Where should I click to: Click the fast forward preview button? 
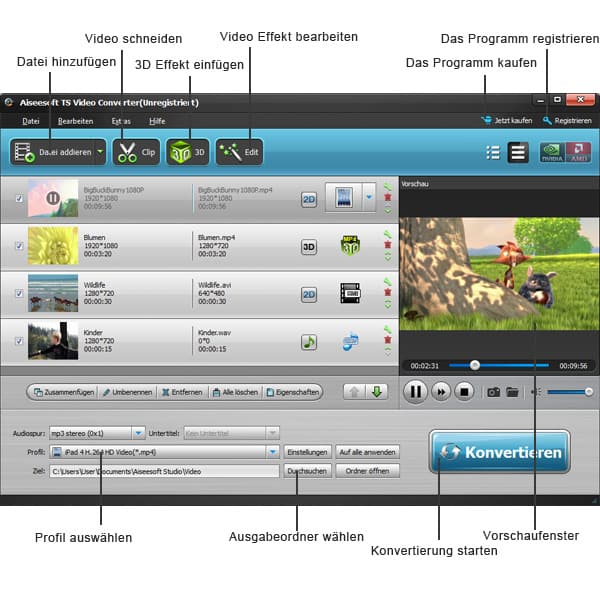click(x=441, y=392)
